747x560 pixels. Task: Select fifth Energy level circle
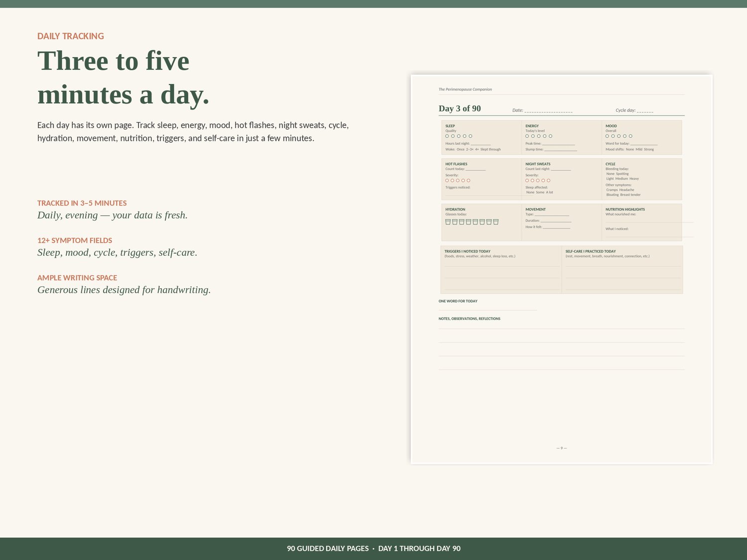(x=550, y=136)
